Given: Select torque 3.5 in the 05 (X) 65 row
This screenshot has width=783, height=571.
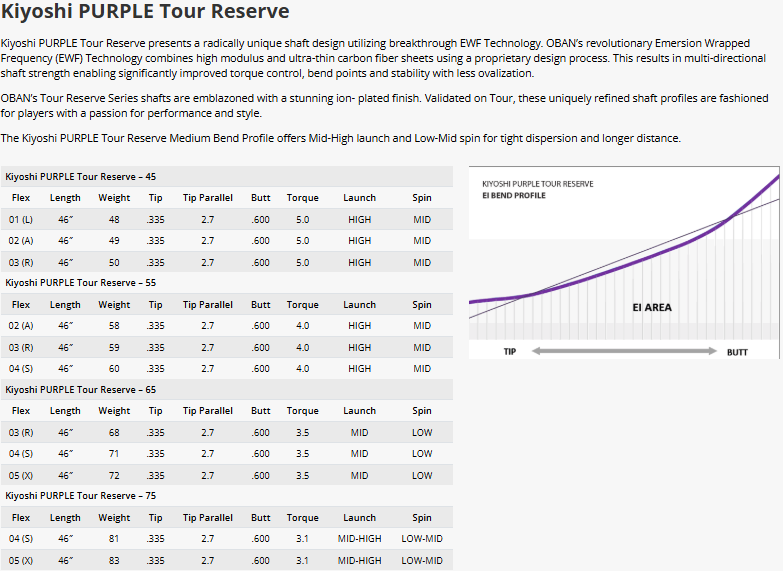Looking at the screenshot, I should pyautogui.click(x=303, y=476).
